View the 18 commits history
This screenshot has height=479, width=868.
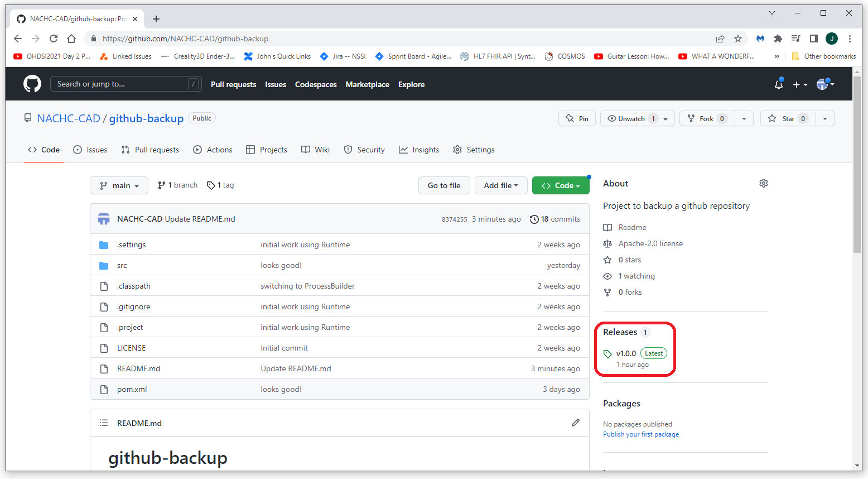[x=555, y=219]
